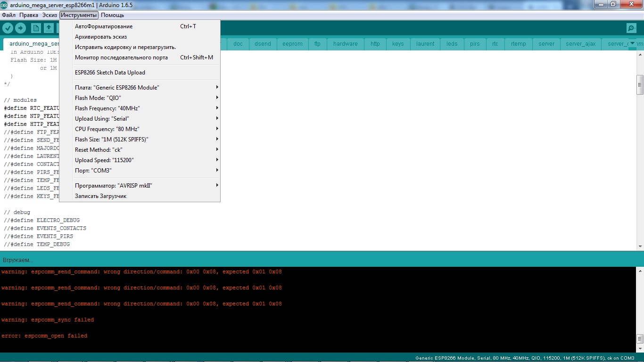Click the Open sketch toolbar icon
644x362 pixels.
(49, 28)
